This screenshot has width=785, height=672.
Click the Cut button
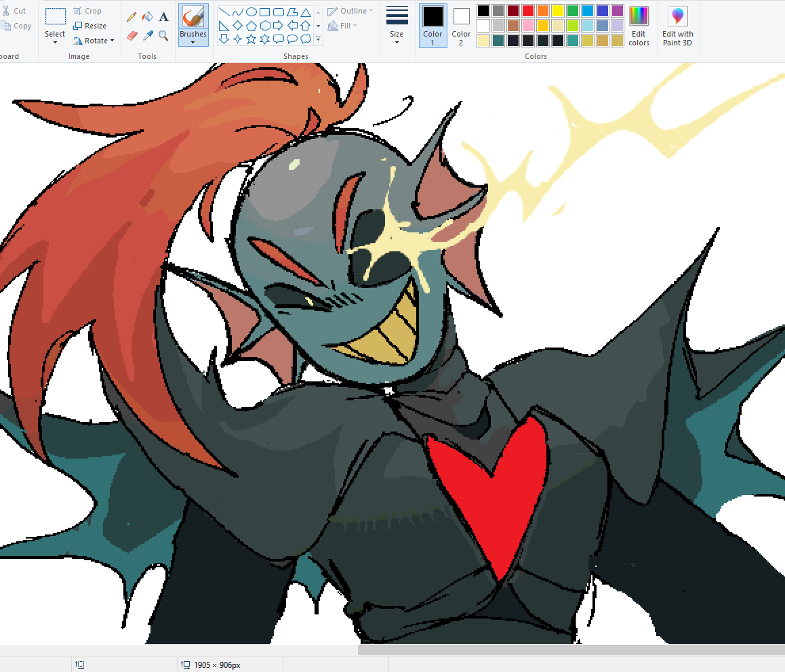(x=14, y=11)
